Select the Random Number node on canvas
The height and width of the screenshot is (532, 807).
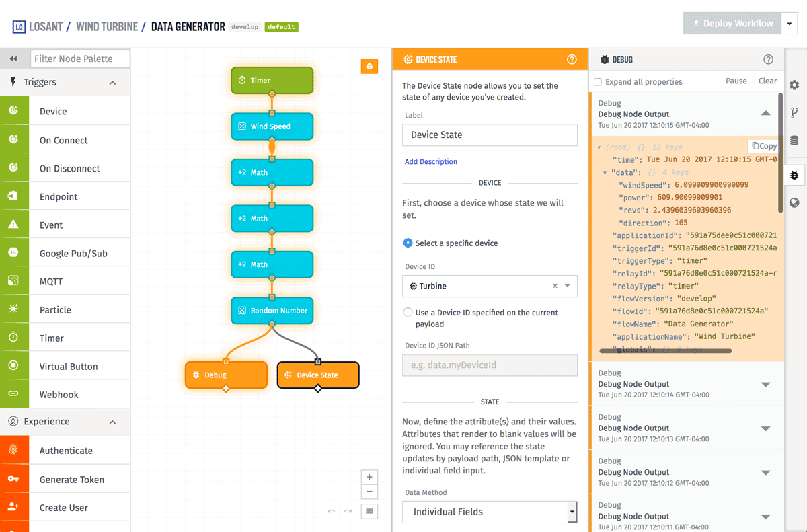click(272, 311)
